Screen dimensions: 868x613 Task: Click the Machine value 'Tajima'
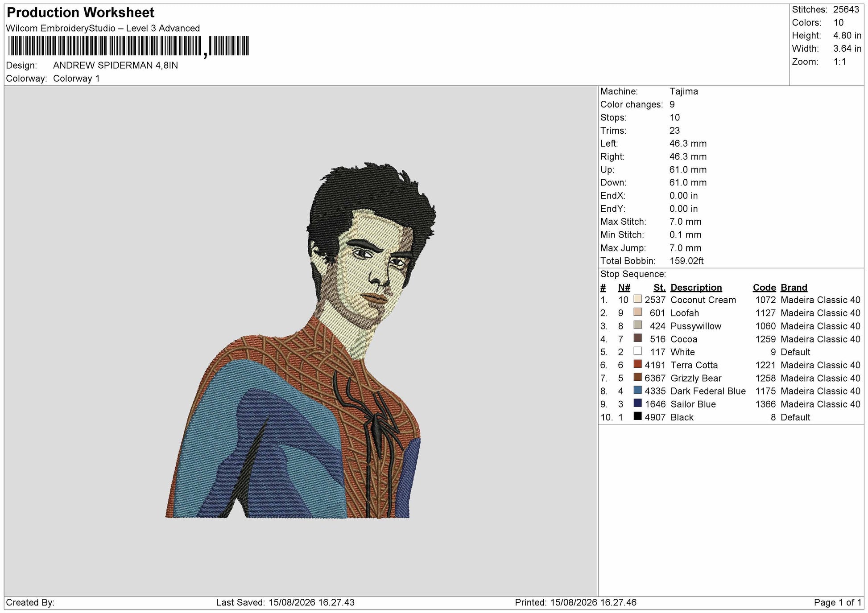pyautogui.click(x=684, y=91)
